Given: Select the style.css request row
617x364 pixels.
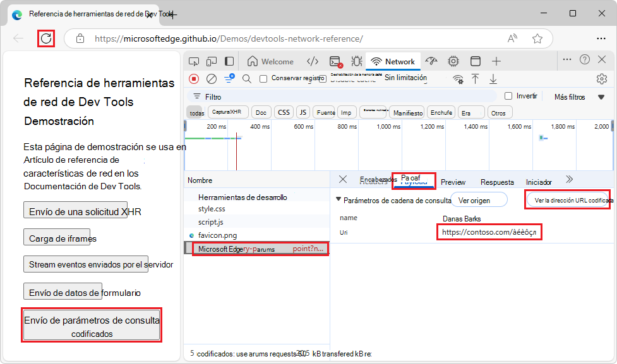Looking at the screenshot, I should (257, 209).
